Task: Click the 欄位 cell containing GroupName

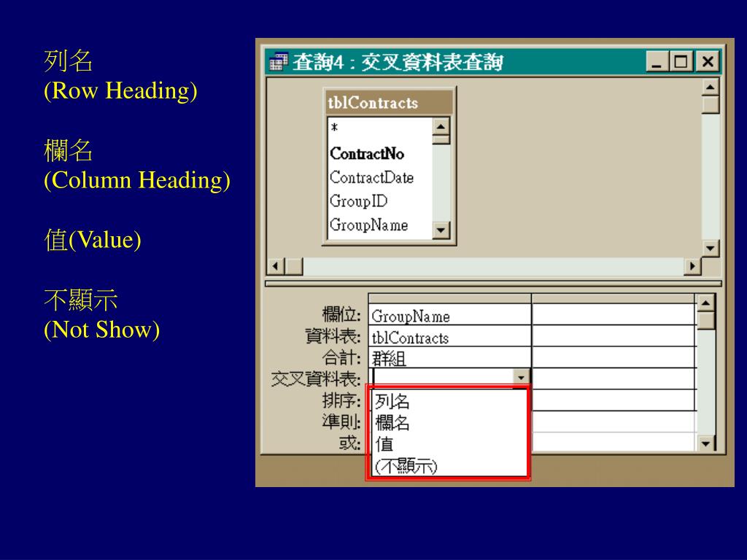Action: click(449, 315)
